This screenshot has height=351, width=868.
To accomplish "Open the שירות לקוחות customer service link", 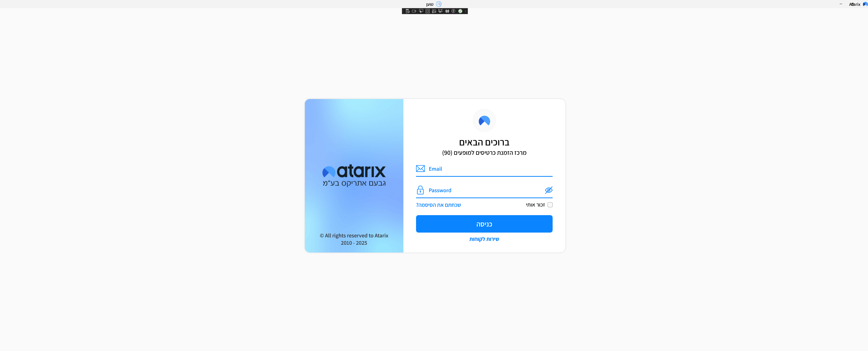I will tap(484, 239).
